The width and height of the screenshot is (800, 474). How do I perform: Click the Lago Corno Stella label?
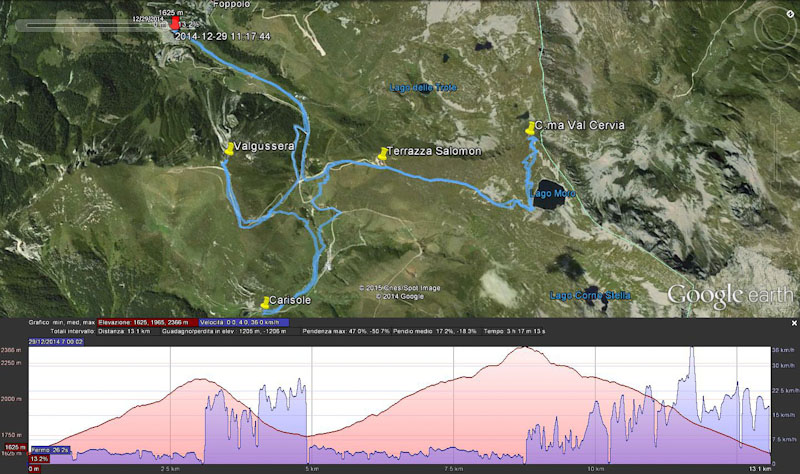tap(590, 295)
